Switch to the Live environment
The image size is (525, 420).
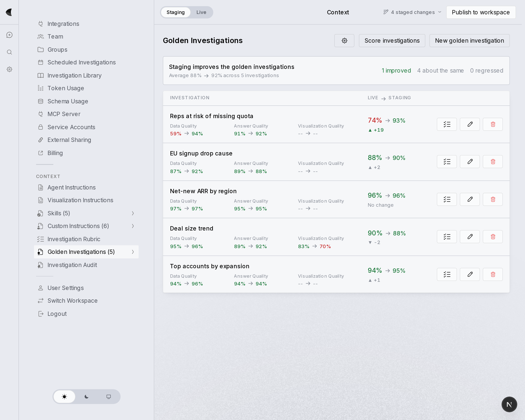coord(201,13)
